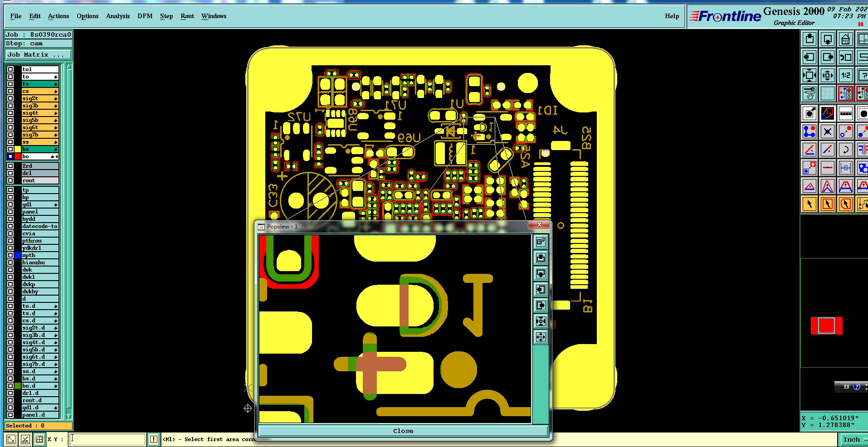Select the plain arrow pointer tool
The height and width of the screenshot is (447, 868).
(809, 204)
